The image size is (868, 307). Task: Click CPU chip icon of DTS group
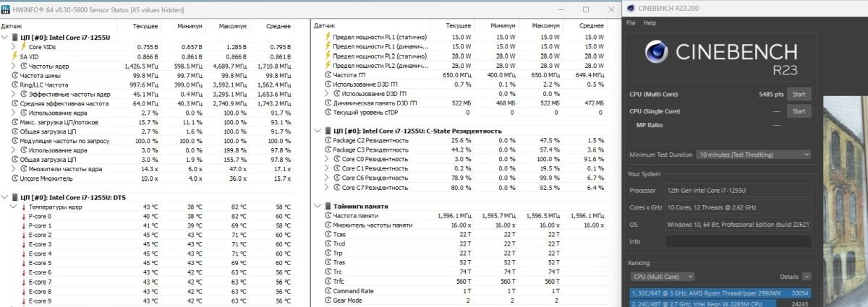click(x=14, y=197)
